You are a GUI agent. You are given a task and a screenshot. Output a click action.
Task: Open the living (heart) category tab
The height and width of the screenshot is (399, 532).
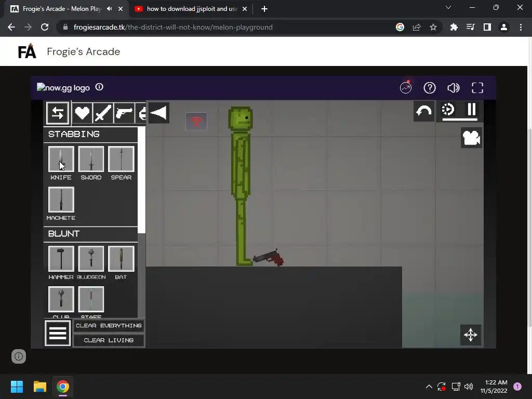(x=82, y=113)
